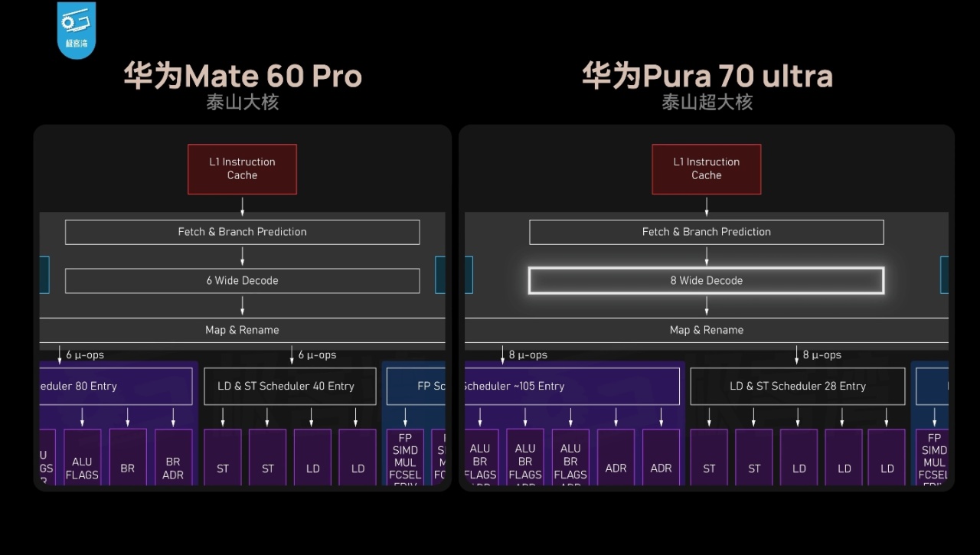
Task: Click the 6 Wide Decode box
Action: coord(242,281)
